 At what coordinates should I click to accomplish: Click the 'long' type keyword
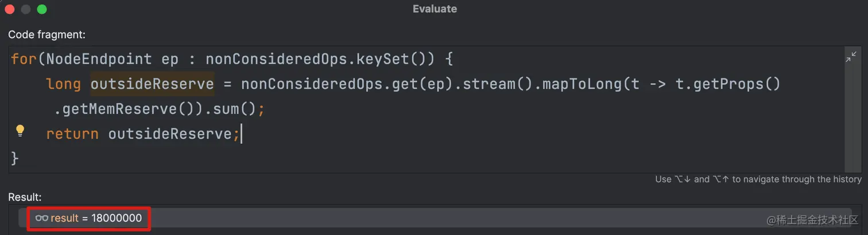pyautogui.click(x=63, y=84)
